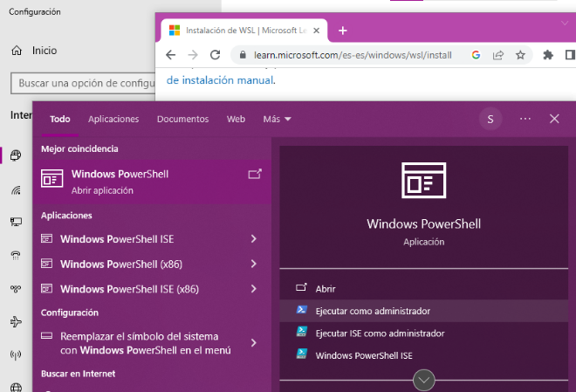Bookmark this page with the star icon
This screenshot has width=576, height=392.
click(x=520, y=55)
